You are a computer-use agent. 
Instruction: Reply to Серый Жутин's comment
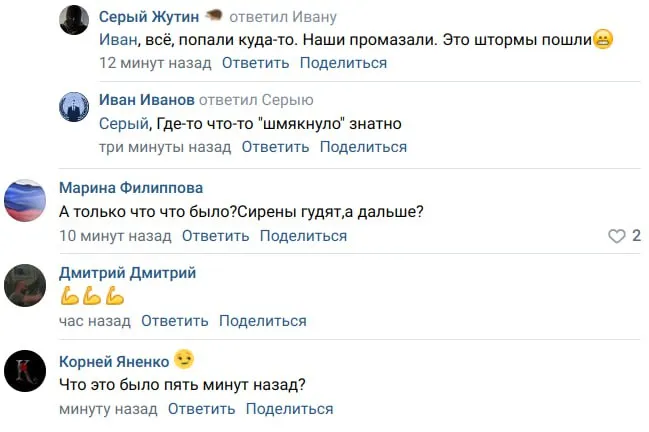coord(255,63)
